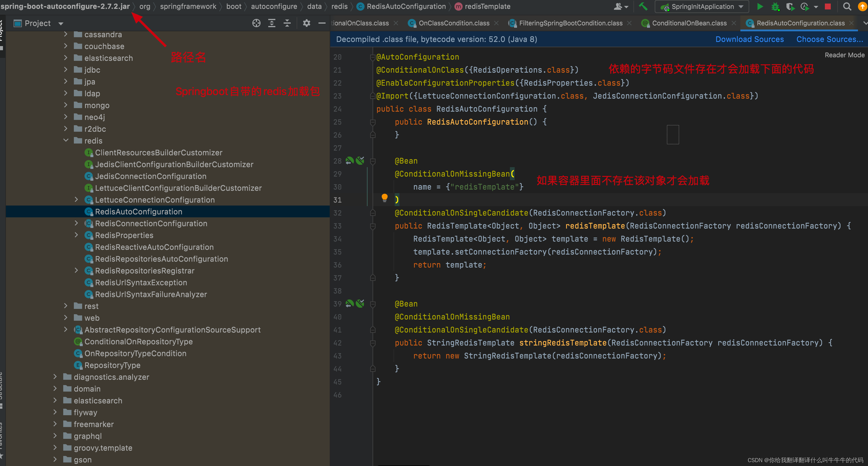The image size is (868, 466).
Task: Click Select Opened File target icon
Action: click(x=256, y=23)
